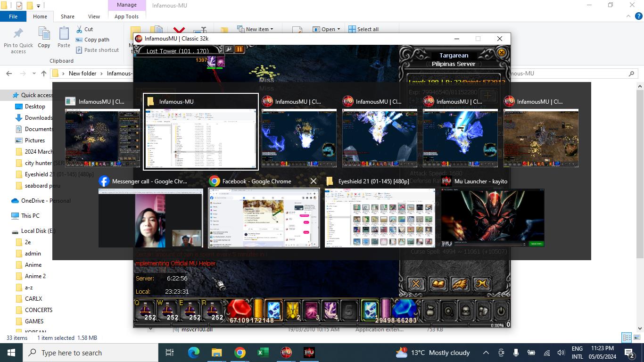Pause MU Helper with orange pause button
Image resolution: width=644 pixels, height=362 pixels.
239,49
